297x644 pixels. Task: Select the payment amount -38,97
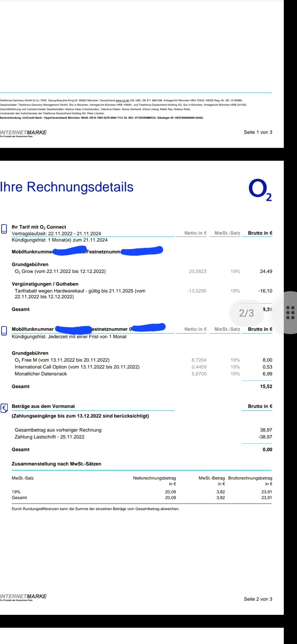pyautogui.click(x=265, y=437)
